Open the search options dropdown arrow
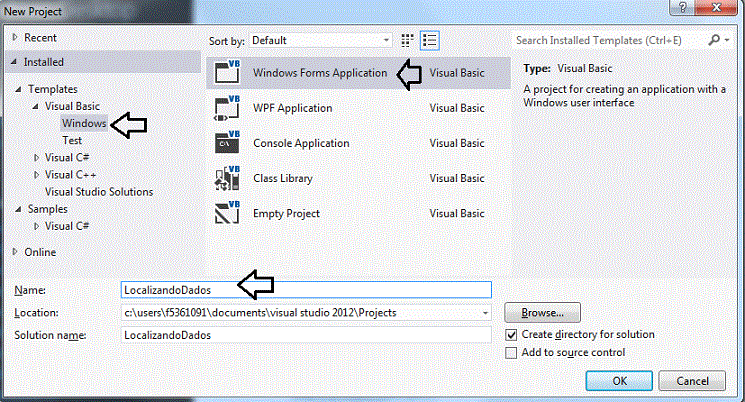This screenshot has height=402, width=745. 727,40
